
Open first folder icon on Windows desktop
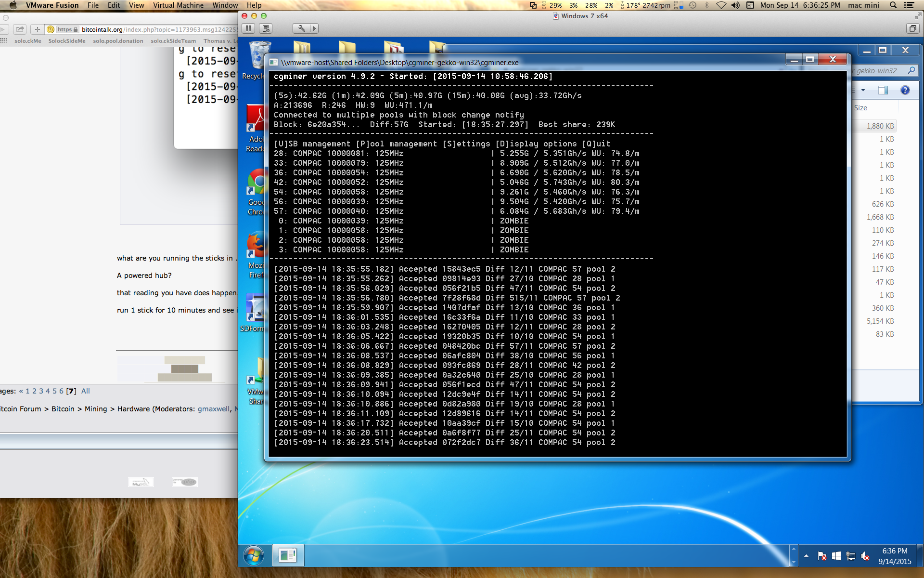302,47
